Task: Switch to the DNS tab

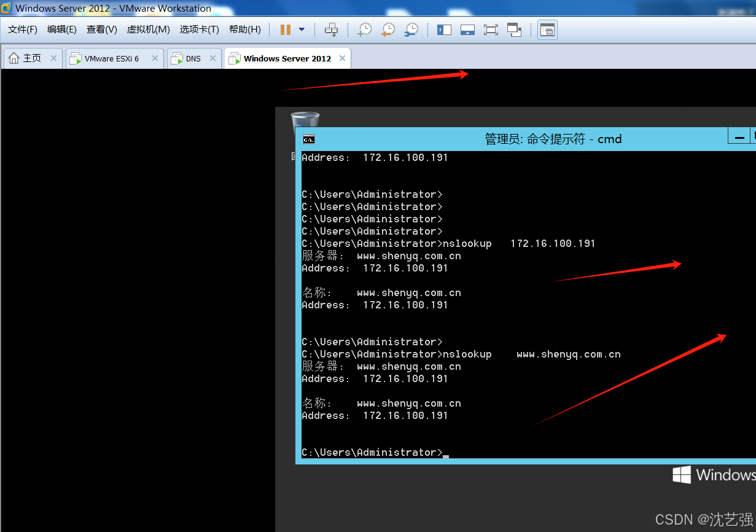Action: [193, 58]
